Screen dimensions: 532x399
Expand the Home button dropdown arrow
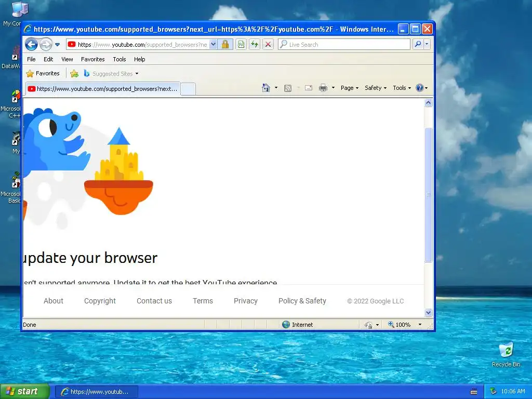coord(276,88)
